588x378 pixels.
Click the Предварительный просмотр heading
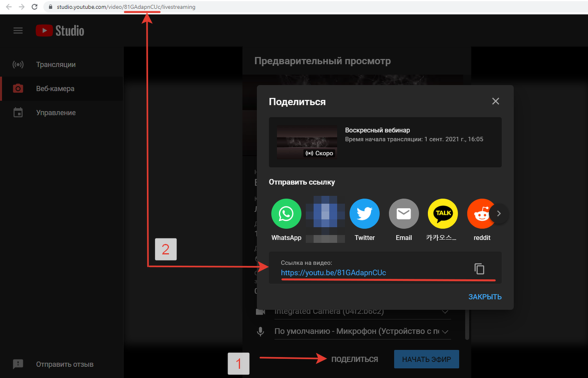[322, 61]
